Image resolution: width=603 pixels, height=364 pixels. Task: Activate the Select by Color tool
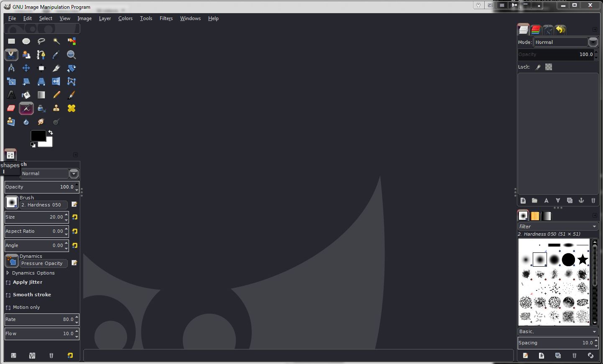click(72, 41)
